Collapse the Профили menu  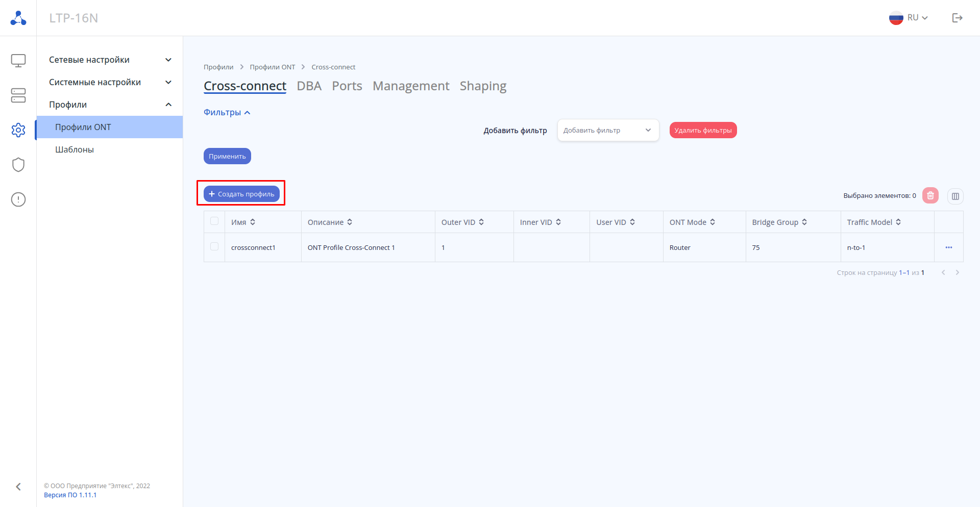[110, 105]
